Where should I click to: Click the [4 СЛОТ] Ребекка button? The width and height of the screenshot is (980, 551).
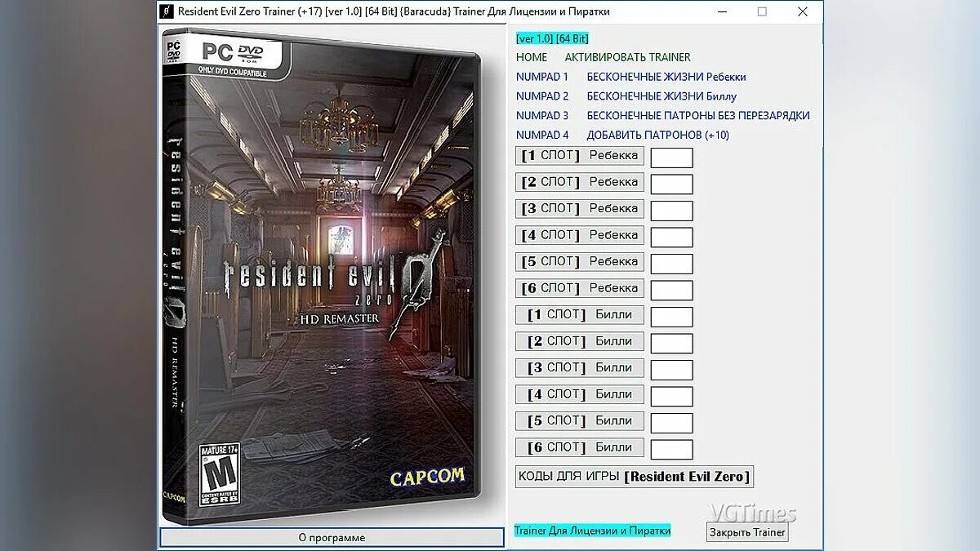point(580,235)
